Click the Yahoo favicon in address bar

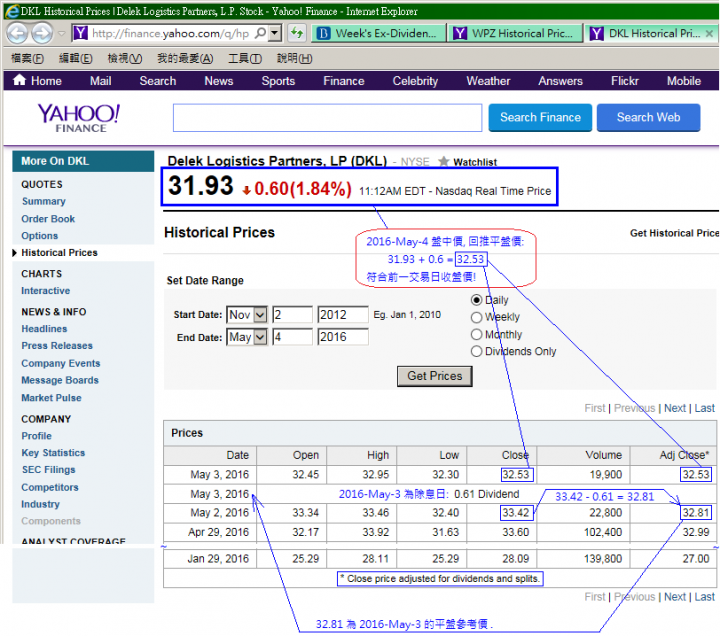80,33
